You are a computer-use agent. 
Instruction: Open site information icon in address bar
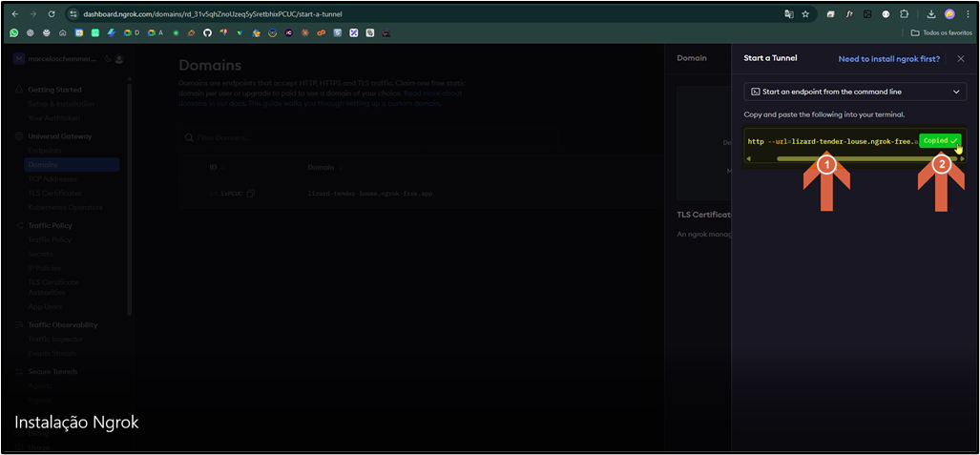click(73, 13)
